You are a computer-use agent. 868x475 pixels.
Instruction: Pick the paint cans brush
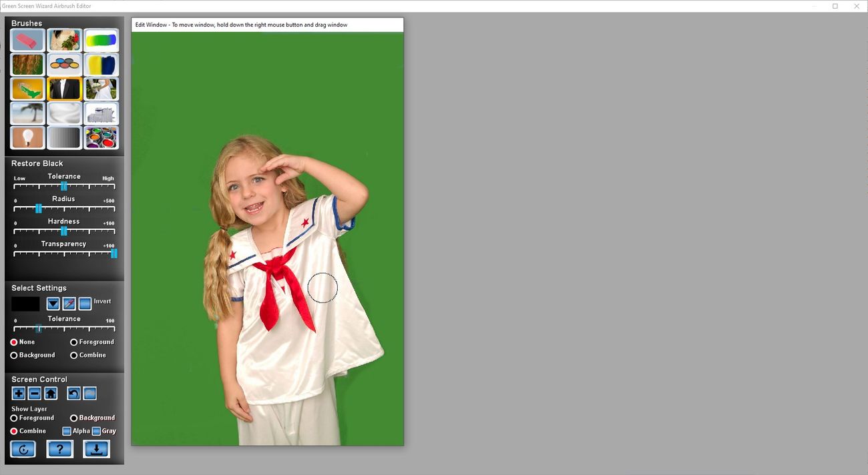101,138
